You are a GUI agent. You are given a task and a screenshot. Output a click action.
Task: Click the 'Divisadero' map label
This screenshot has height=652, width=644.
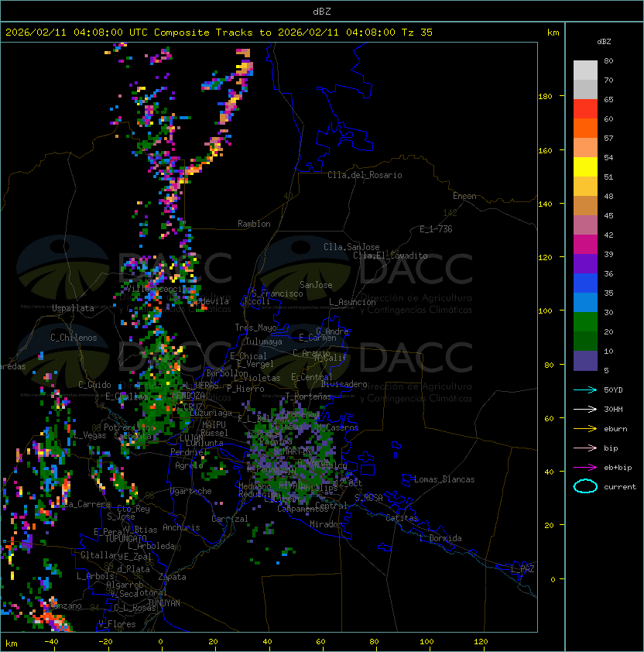click(344, 384)
